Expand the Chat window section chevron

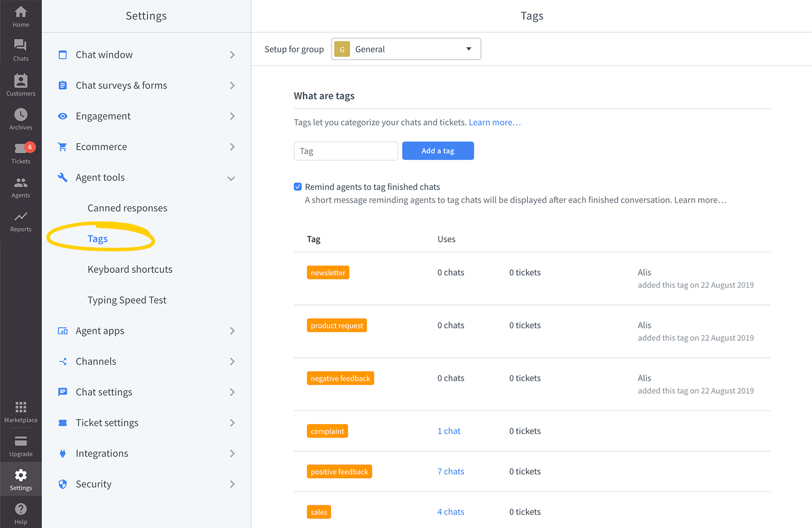[x=232, y=55]
